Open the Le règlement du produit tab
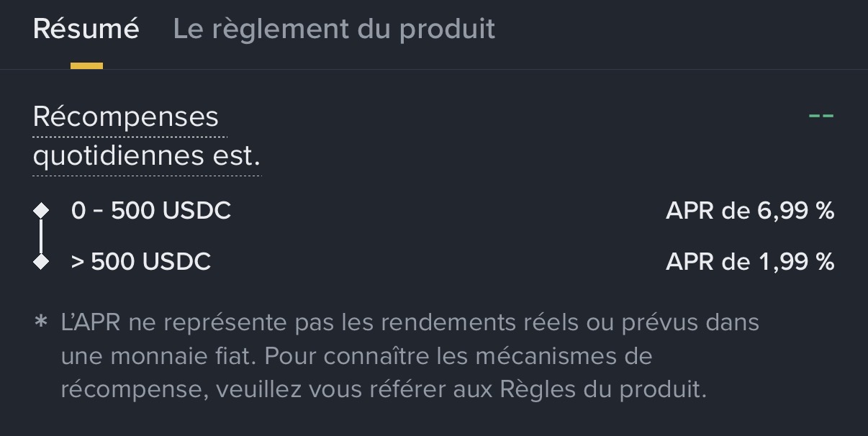This screenshot has height=436, width=868. tap(334, 29)
